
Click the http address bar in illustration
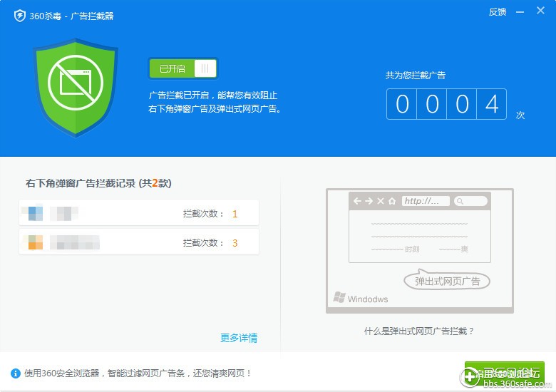tap(426, 202)
